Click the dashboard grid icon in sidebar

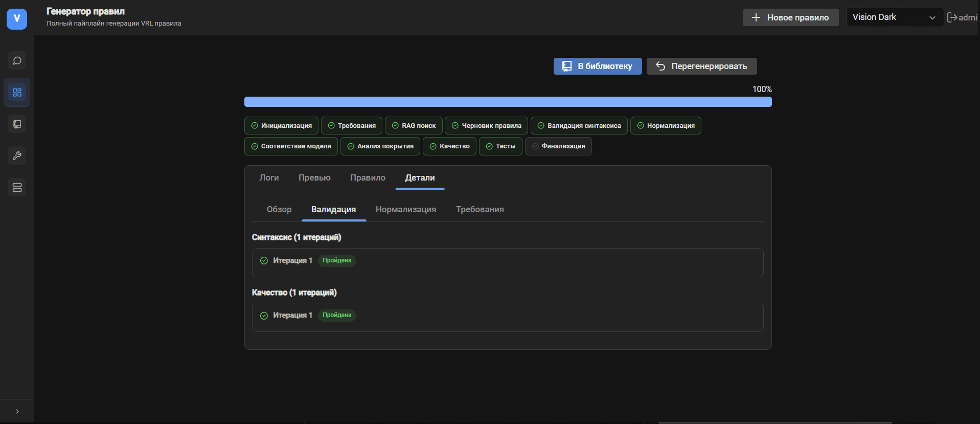17,93
